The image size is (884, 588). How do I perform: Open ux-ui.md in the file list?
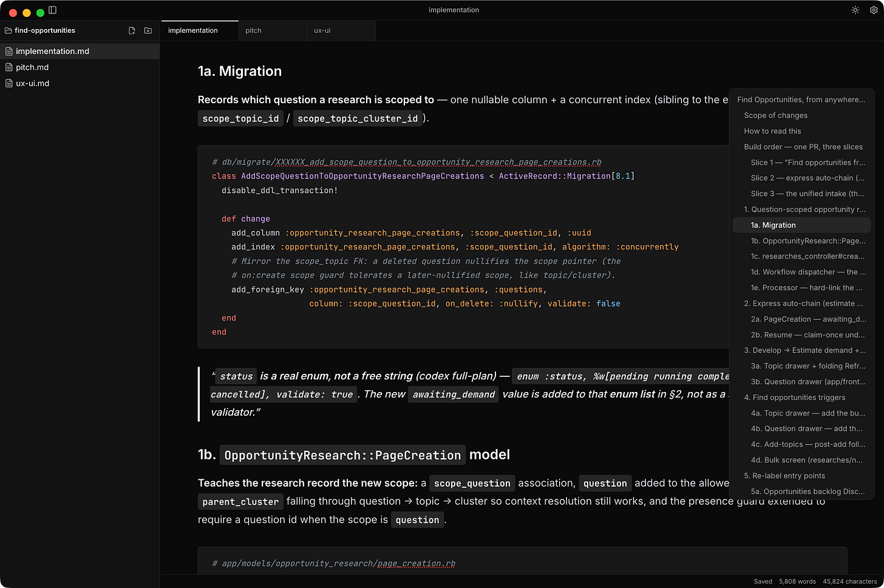point(80,83)
